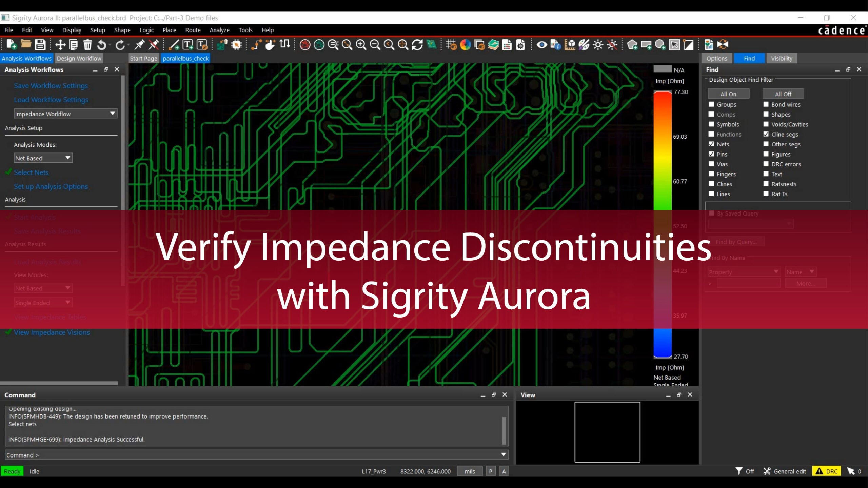868x488 pixels.
Task: Enable the Vias checkbox
Action: (x=711, y=164)
